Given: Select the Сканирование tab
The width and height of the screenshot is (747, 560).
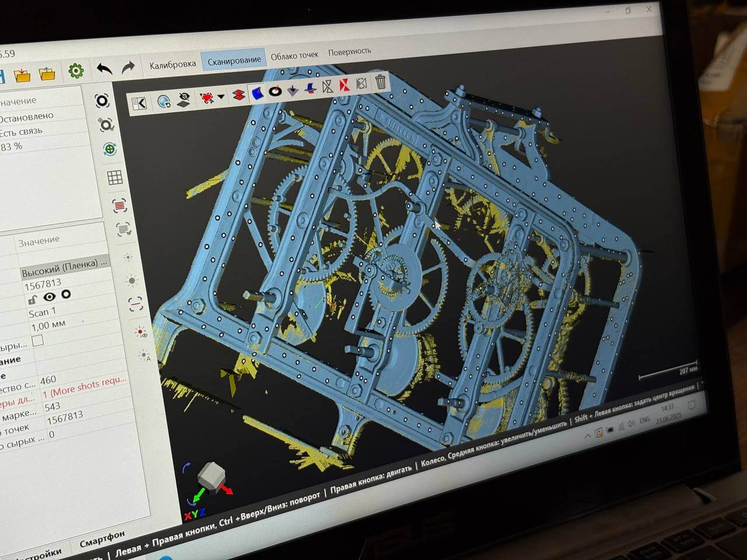Looking at the screenshot, I should tap(234, 60).
